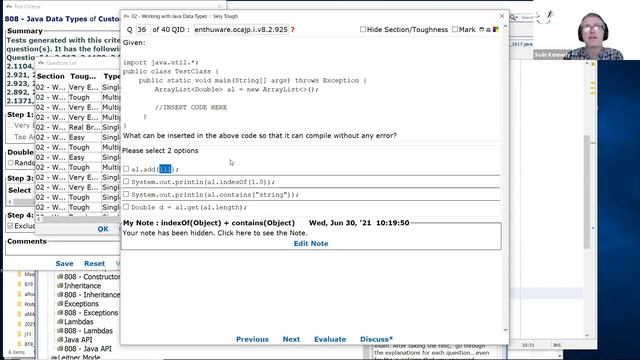Click the red question mark help icon
Image resolution: width=640 pixels, height=360 pixels.
tap(293, 29)
